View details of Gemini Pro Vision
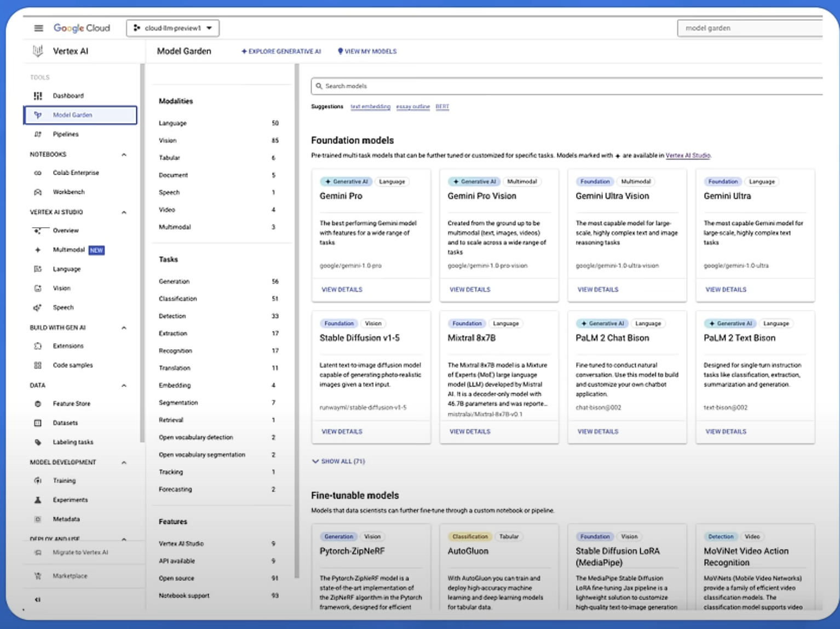 click(x=470, y=290)
